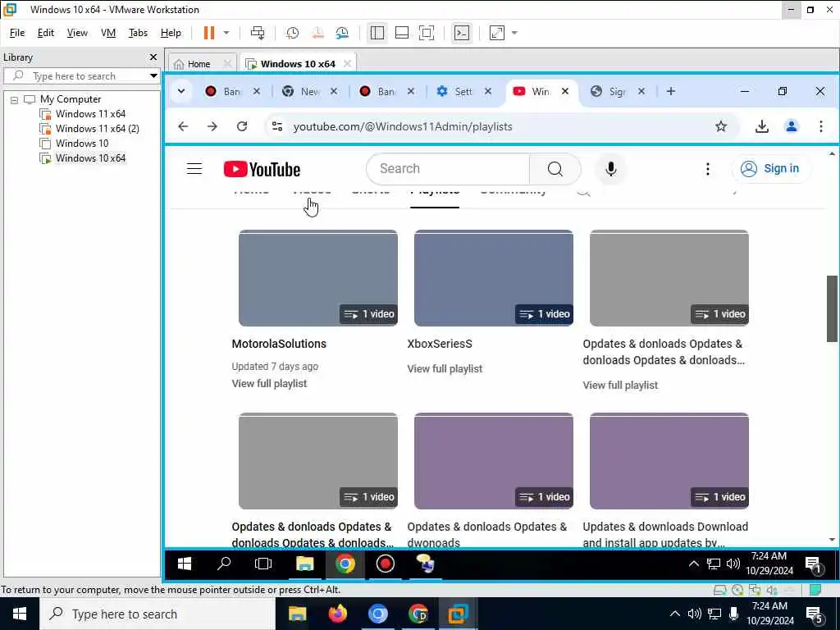Open the Library search dropdown arrow
Viewport: 840px width, 630px height.
point(153,75)
